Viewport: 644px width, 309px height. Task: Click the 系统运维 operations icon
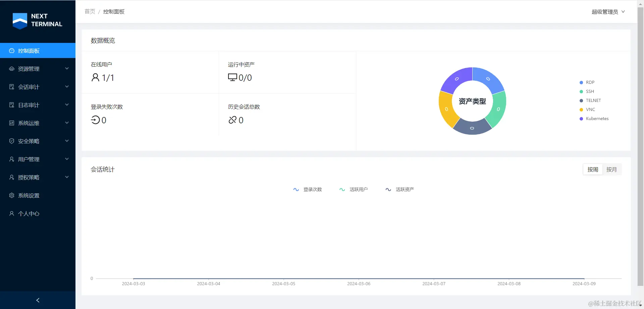(12, 123)
